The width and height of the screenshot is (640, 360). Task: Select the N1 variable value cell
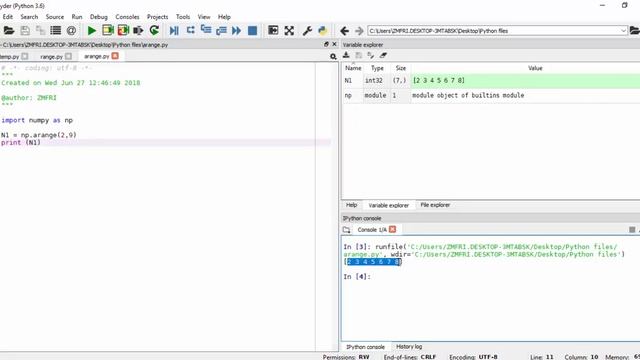[525, 80]
